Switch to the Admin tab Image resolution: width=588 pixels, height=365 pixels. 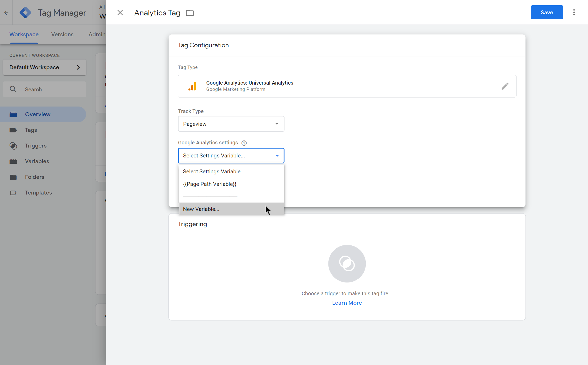pos(97,34)
